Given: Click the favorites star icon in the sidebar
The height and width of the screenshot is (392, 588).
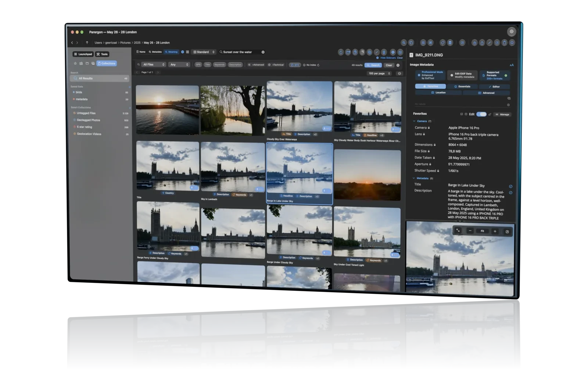Looking at the screenshot, I should [75, 63].
